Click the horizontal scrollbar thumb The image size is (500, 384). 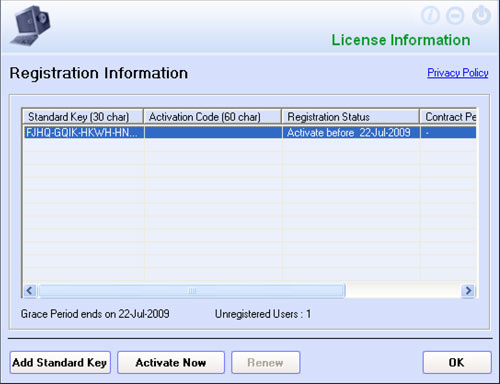192,291
